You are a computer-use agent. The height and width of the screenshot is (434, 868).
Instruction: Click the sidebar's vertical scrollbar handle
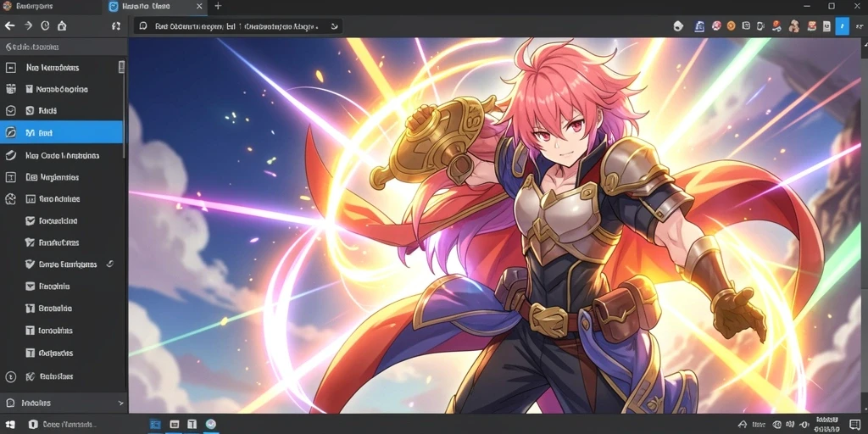(121, 67)
